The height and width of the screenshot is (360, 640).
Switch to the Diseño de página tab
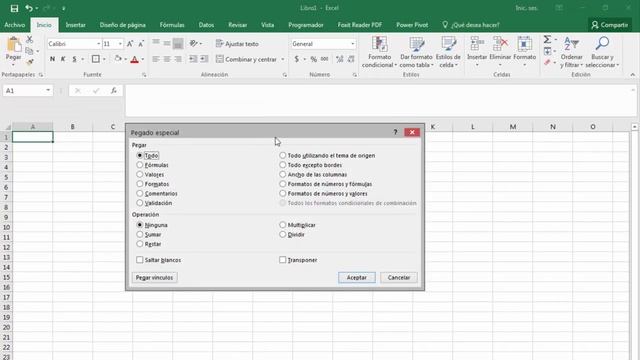point(122,25)
